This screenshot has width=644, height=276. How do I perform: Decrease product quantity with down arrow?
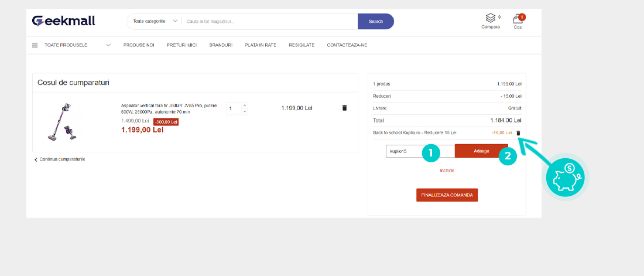[x=245, y=111]
